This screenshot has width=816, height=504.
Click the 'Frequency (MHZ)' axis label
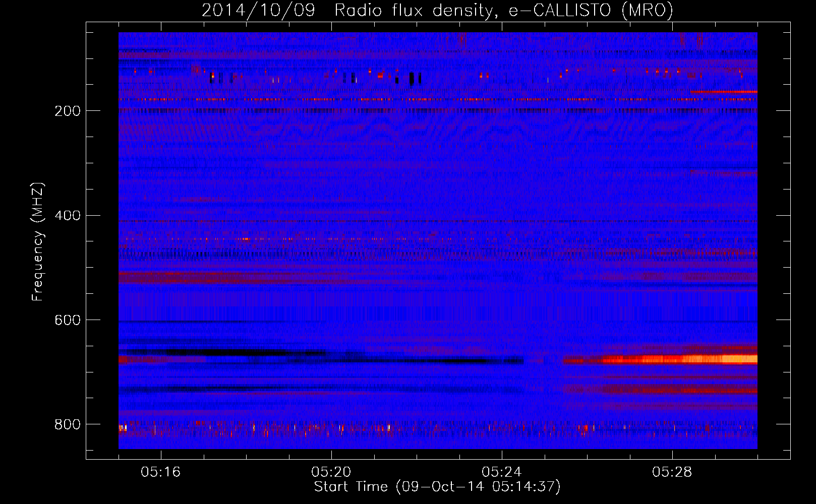click(x=37, y=241)
